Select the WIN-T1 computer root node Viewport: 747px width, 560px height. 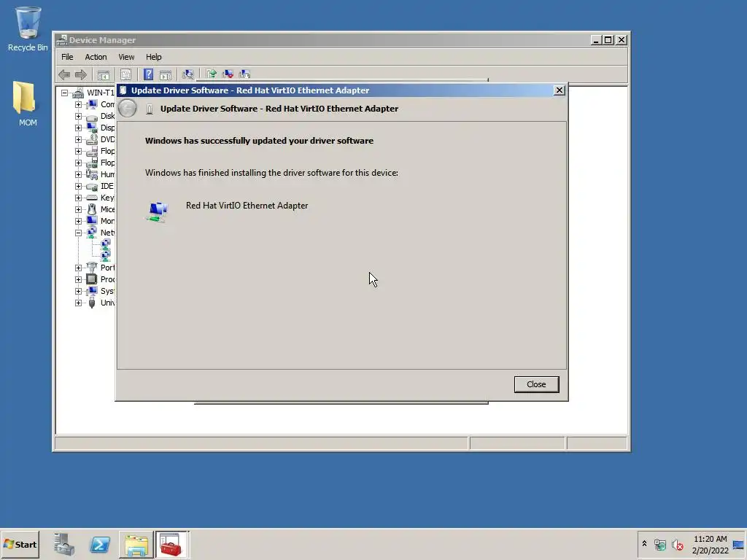[x=100, y=93]
